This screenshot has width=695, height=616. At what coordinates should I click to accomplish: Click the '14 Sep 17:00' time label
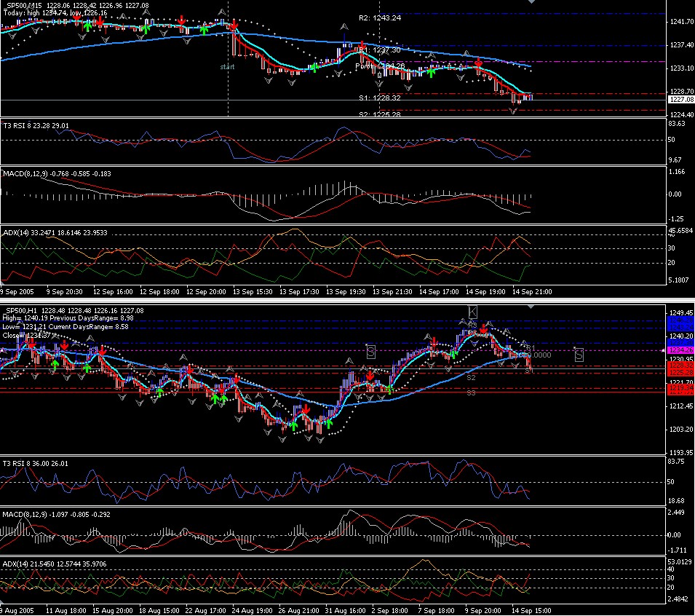point(439,292)
